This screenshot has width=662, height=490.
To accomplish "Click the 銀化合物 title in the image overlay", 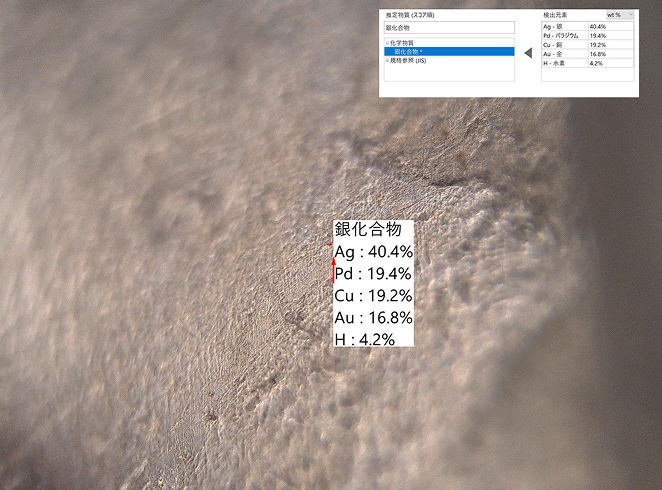I will 367,229.
